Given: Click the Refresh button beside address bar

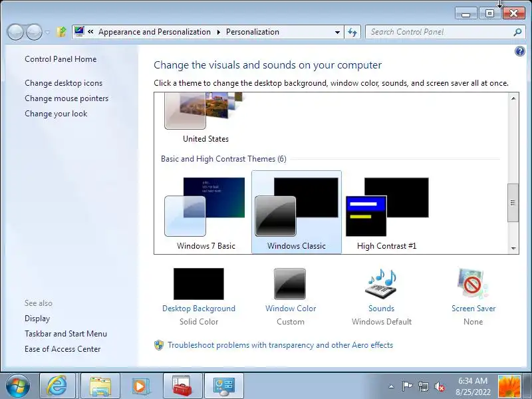Looking at the screenshot, I should tap(352, 32).
